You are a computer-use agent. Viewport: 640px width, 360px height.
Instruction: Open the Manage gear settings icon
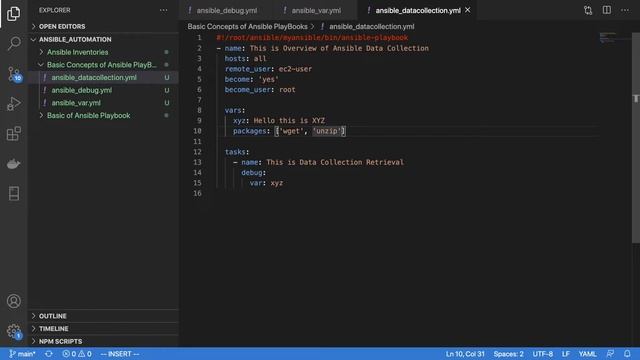tap(14, 331)
